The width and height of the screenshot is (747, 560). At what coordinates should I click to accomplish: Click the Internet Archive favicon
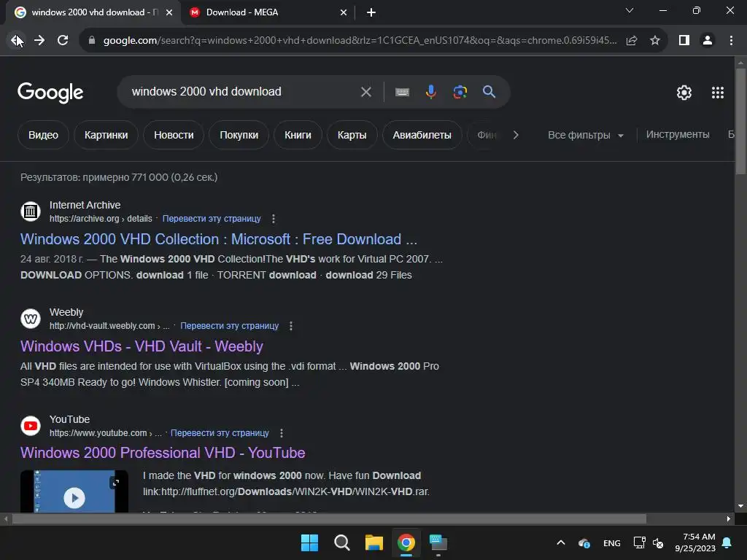[x=31, y=211]
